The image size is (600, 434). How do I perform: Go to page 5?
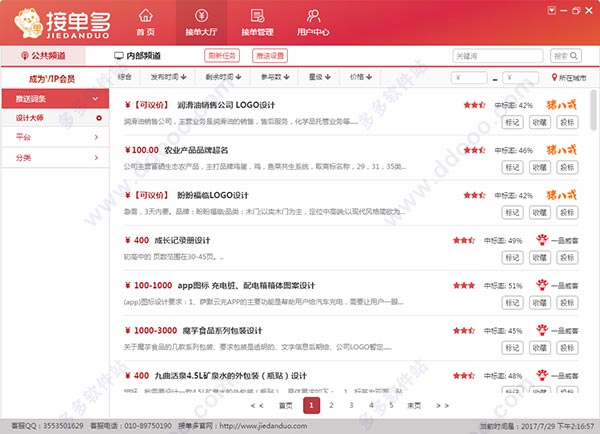(391, 405)
